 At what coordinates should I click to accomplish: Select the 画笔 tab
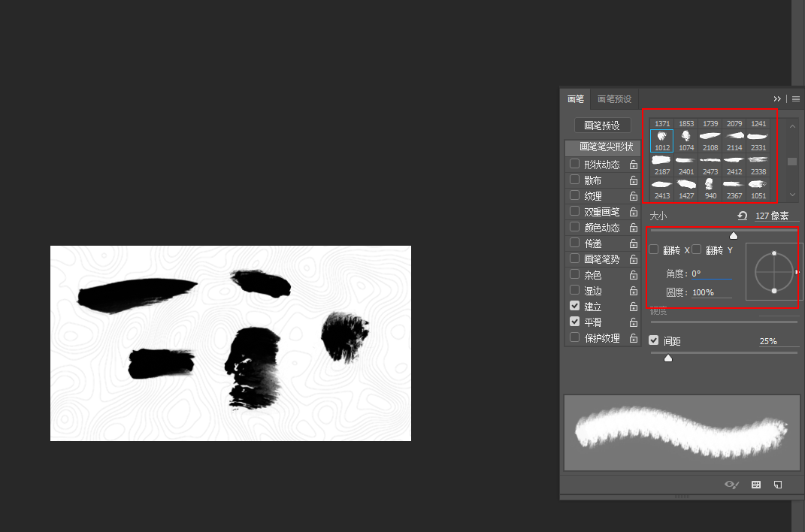(x=575, y=98)
